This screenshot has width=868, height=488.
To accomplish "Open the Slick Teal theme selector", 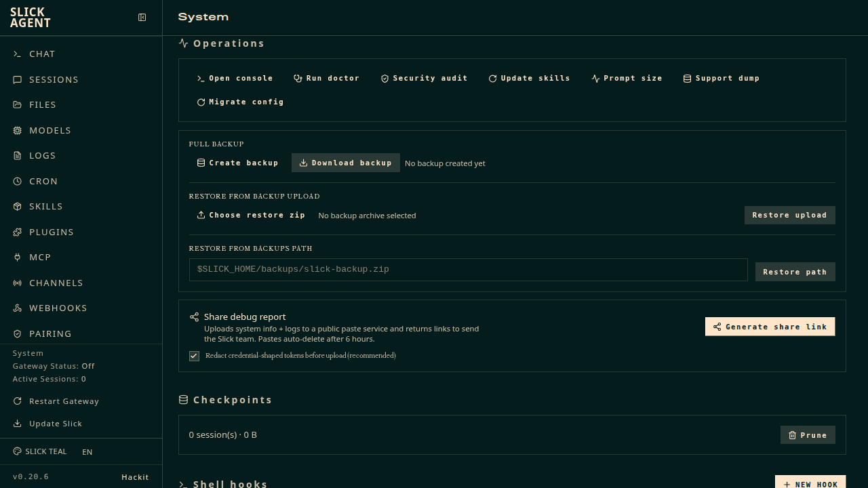I will pos(40,451).
